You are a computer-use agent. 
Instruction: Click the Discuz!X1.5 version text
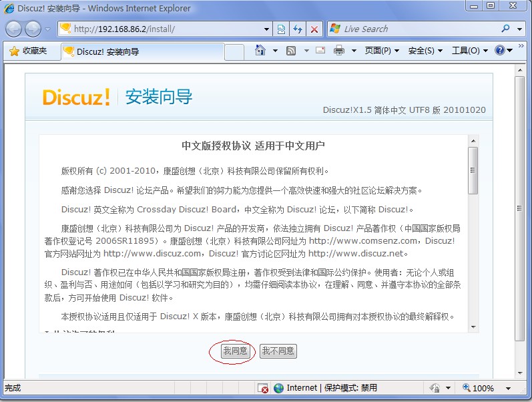(404, 110)
